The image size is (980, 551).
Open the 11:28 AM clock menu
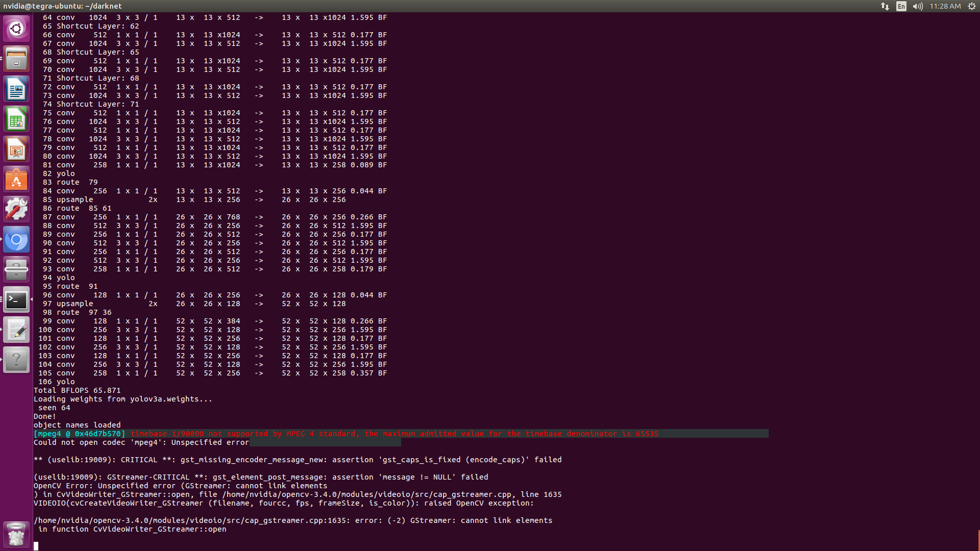pos(945,6)
